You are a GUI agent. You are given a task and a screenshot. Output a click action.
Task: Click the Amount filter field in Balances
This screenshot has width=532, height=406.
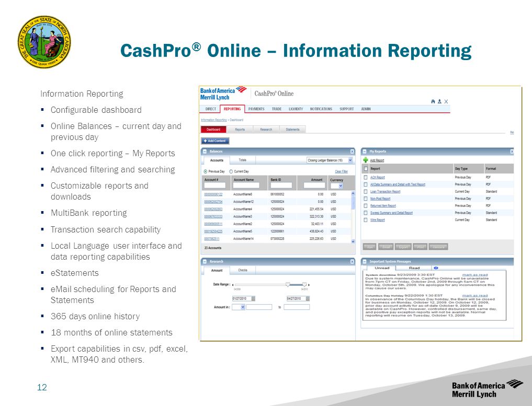click(x=314, y=185)
